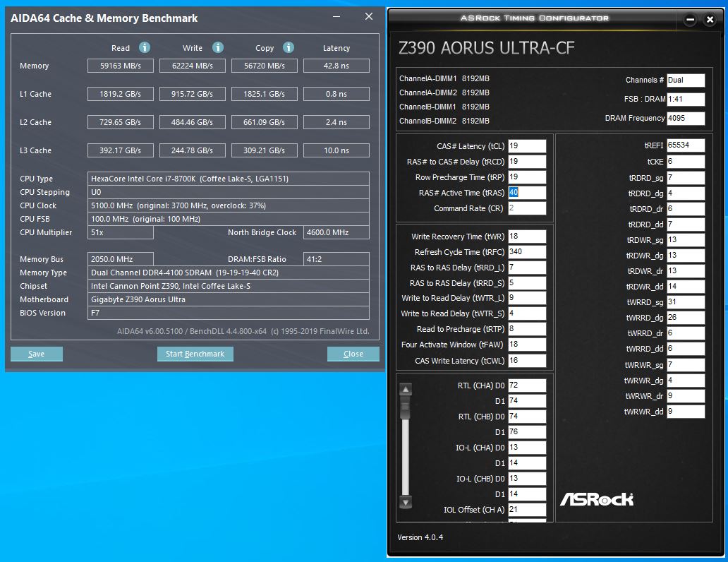Click the Channels # field showing Dual
728x562 pixels.
point(686,80)
